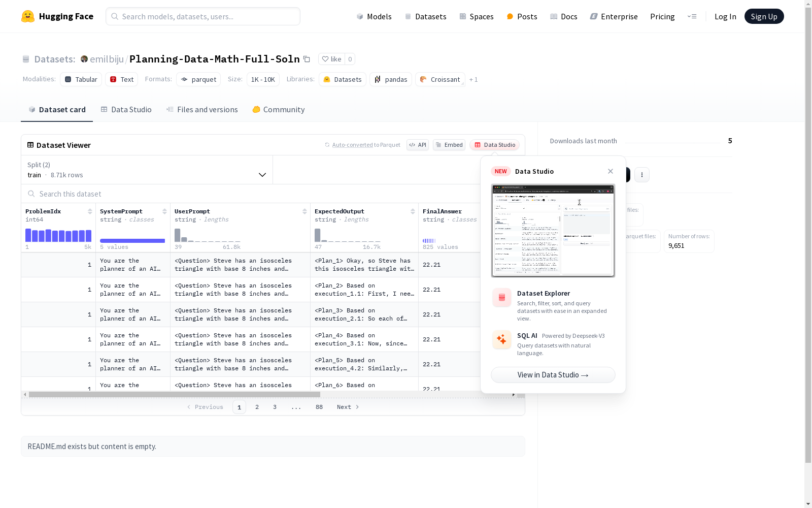Go to page 3 of results
The height and width of the screenshot is (508, 812).
click(x=275, y=407)
